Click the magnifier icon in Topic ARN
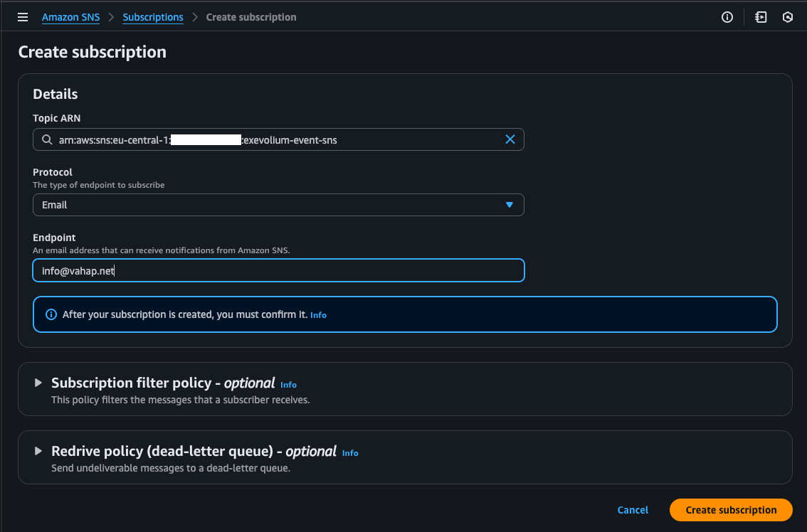The width and height of the screenshot is (807, 532). pyautogui.click(x=47, y=140)
